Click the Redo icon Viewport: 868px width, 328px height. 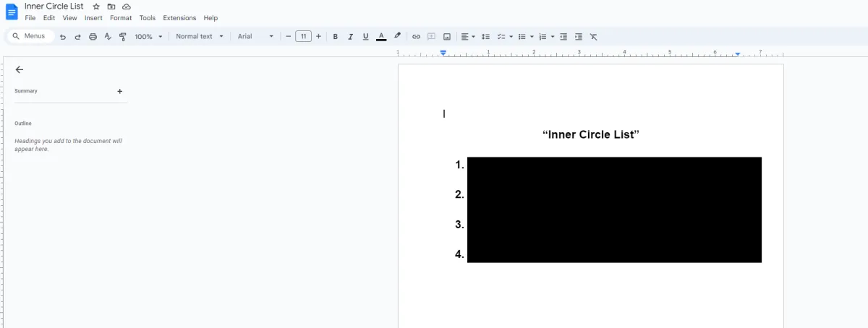(77, 36)
